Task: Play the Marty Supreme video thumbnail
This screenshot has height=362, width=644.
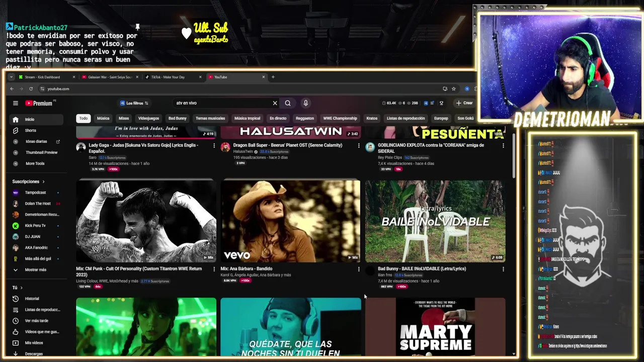Action: pos(435,327)
